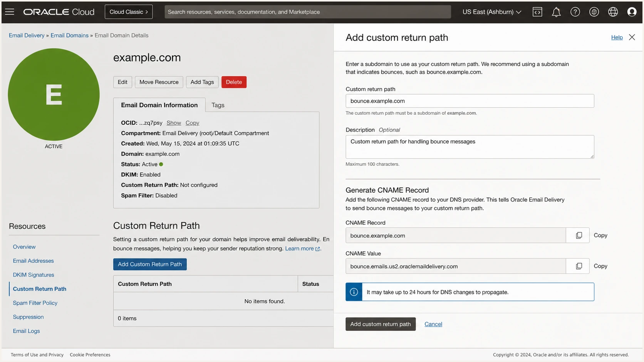
Task: Click the 'Spam Filter: Disabled' line
Action: coord(149,195)
